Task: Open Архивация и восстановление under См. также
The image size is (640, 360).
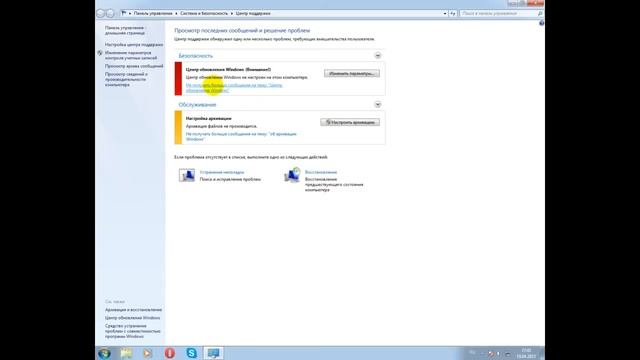Action: [133, 310]
